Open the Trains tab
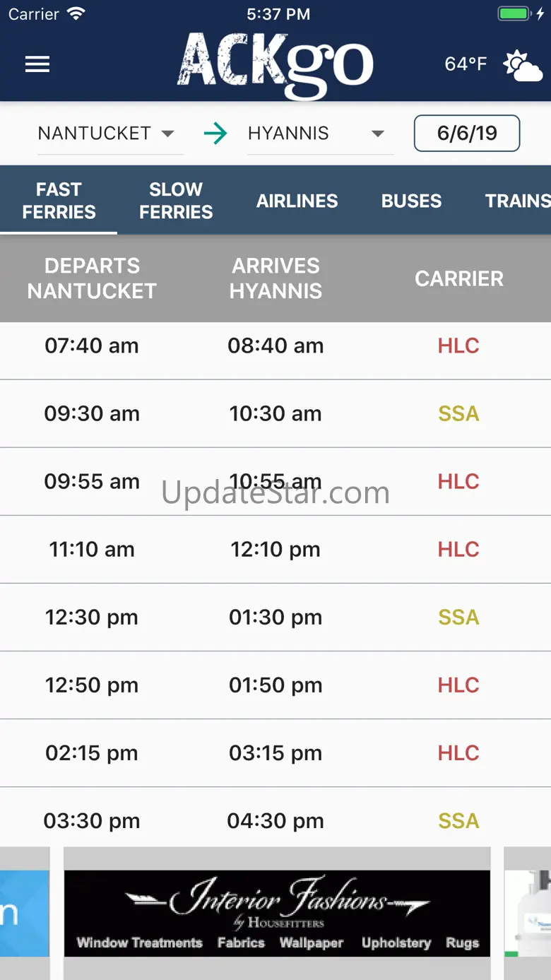Image resolution: width=551 pixels, height=980 pixels. [517, 201]
